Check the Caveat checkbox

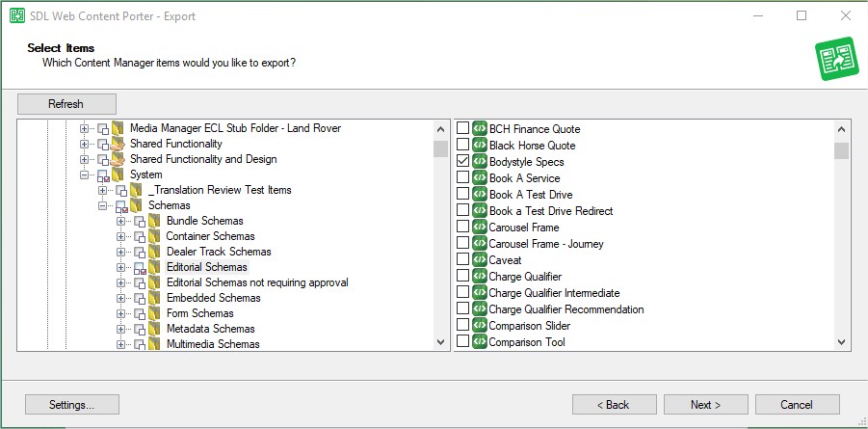coord(462,259)
